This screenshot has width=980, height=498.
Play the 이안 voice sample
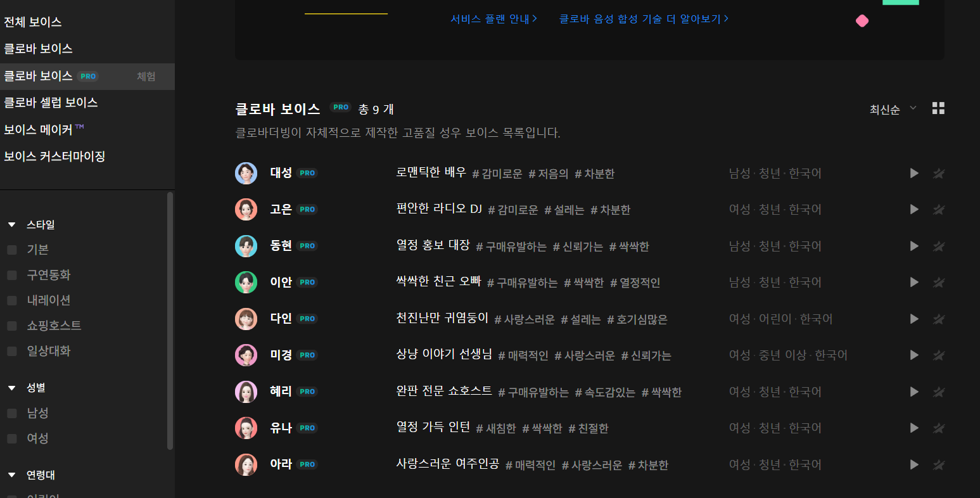click(914, 282)
